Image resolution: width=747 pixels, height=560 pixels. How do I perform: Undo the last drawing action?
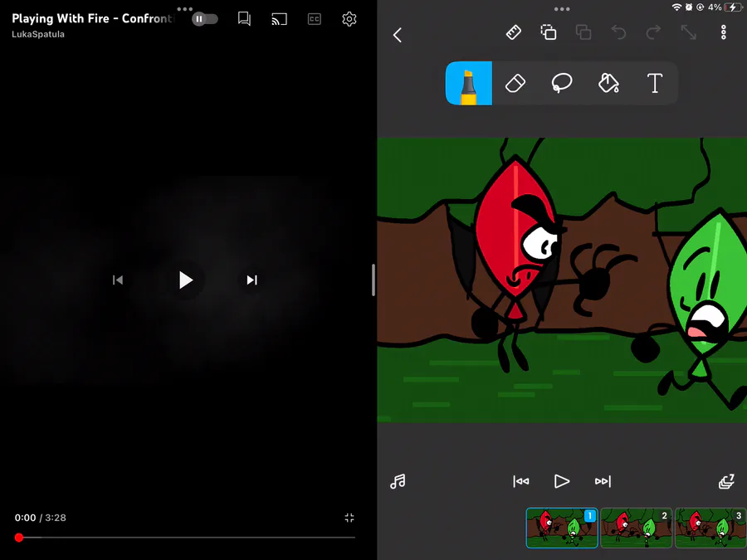[x=618, y=32]
